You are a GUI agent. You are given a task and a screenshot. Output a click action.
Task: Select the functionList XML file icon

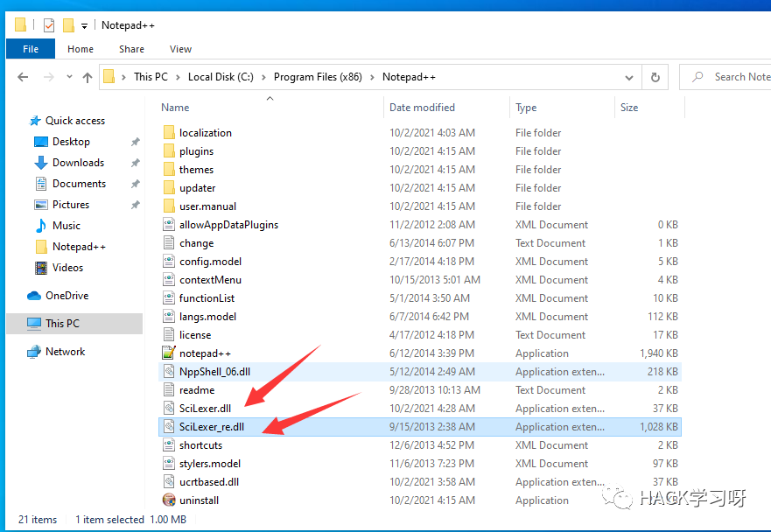[x=169, y=298]
